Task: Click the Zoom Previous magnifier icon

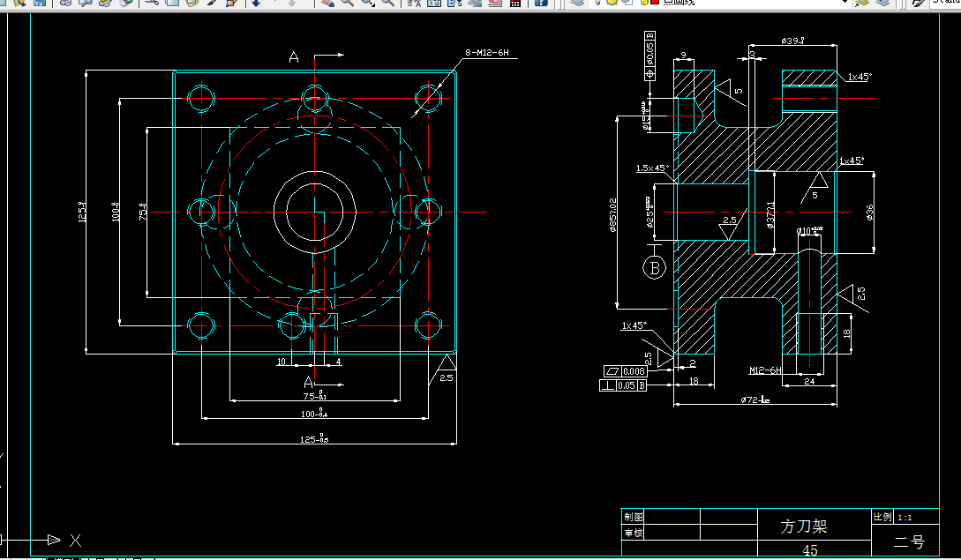Action: tap(388, 3)
